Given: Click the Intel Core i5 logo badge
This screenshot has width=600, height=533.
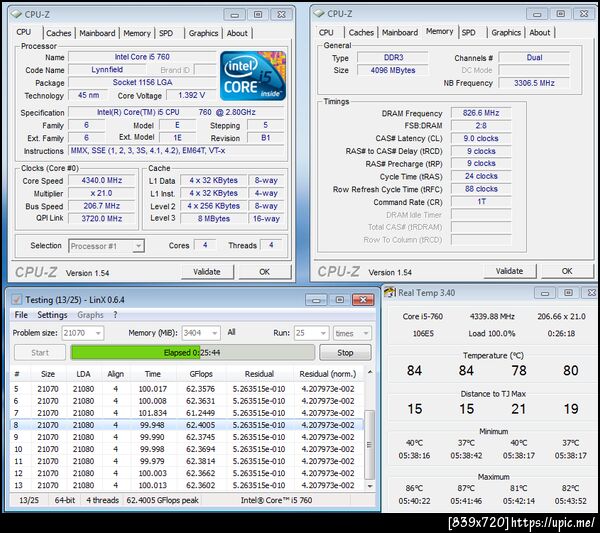Looking at the screenshot, I should coord(253,76).
